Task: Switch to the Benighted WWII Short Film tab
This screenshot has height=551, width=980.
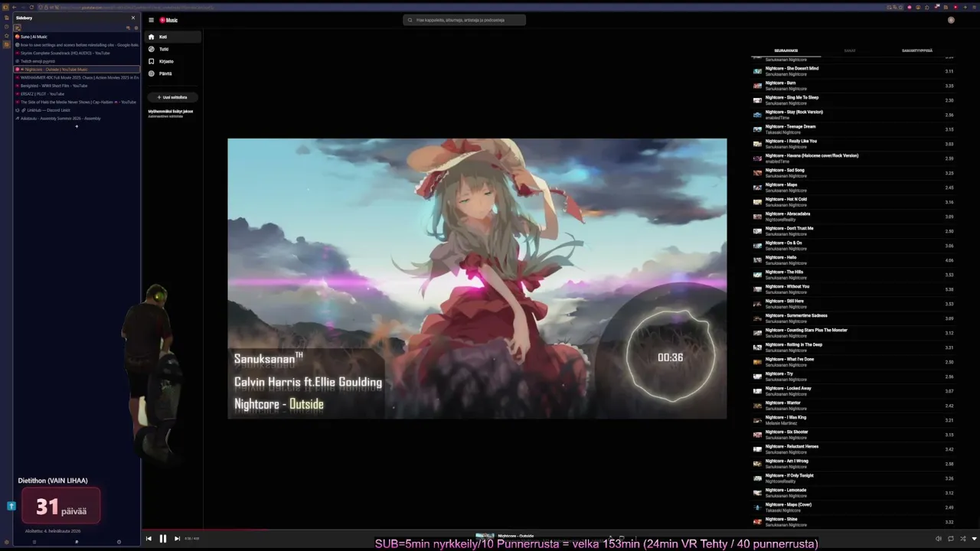Action: coord(77,86)
